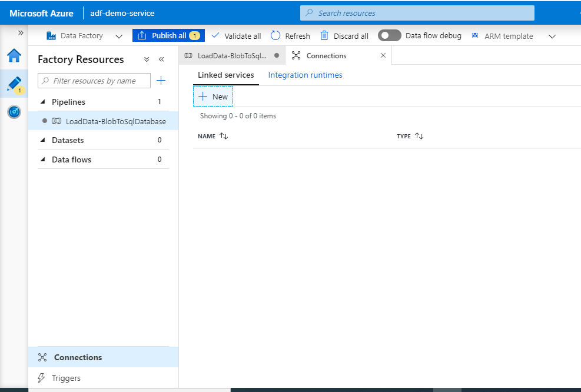Collapse the Datasets tree section
This screenshot has width=581, height=392.
(43, 140)
